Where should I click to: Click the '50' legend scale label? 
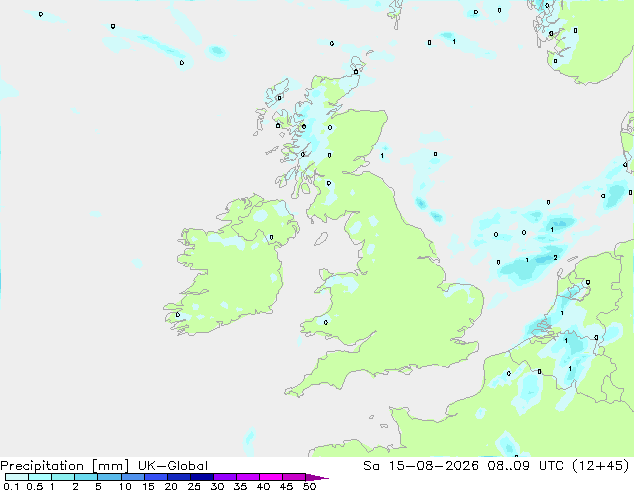309,486
